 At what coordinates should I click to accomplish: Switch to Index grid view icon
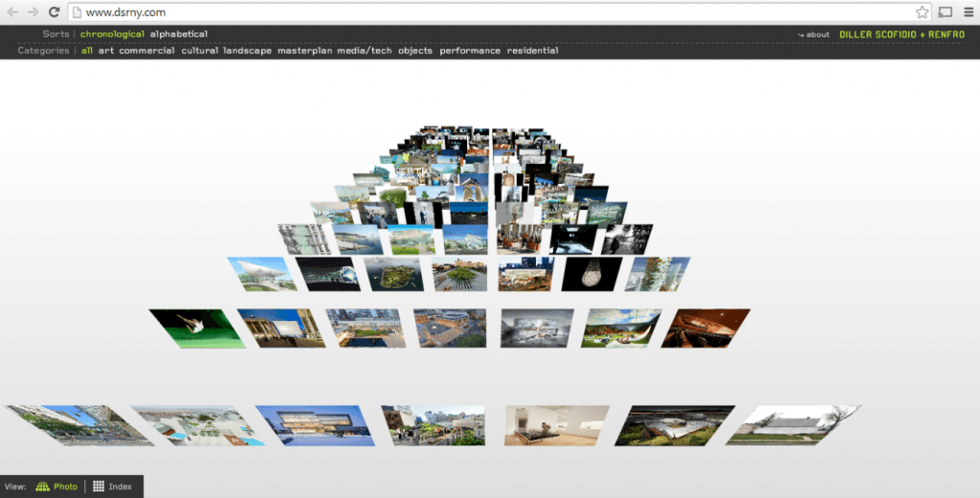[x=99, y=487]
